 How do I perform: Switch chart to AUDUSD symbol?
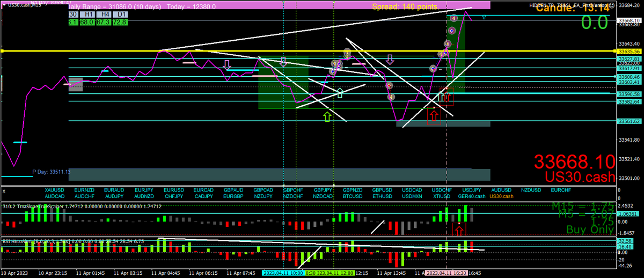[501, 191]
